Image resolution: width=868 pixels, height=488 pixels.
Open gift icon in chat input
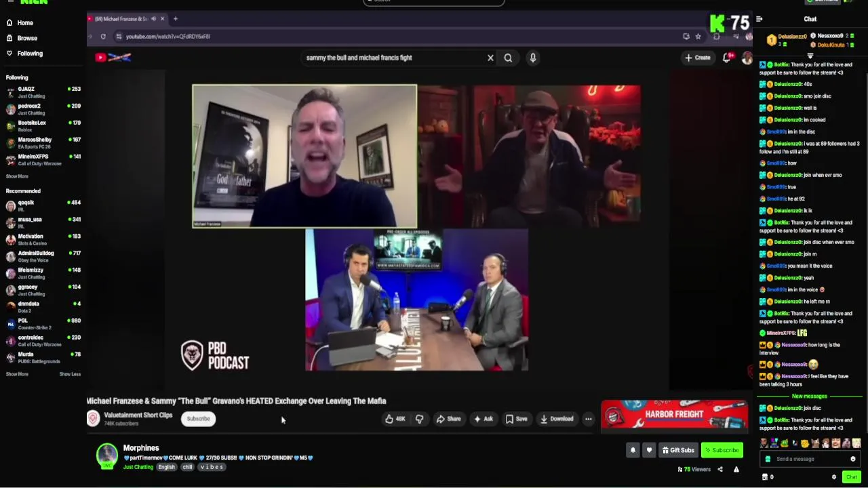[x=768, y=459]
